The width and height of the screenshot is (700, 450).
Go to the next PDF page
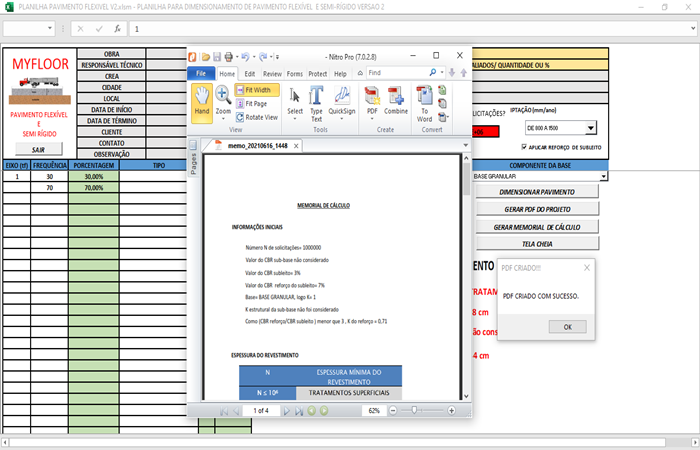[x=286, y=411]
